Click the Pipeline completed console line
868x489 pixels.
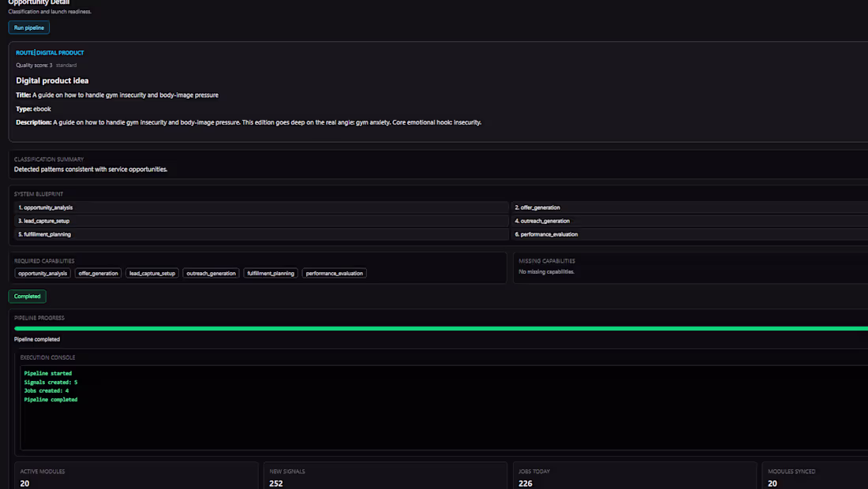51,399
